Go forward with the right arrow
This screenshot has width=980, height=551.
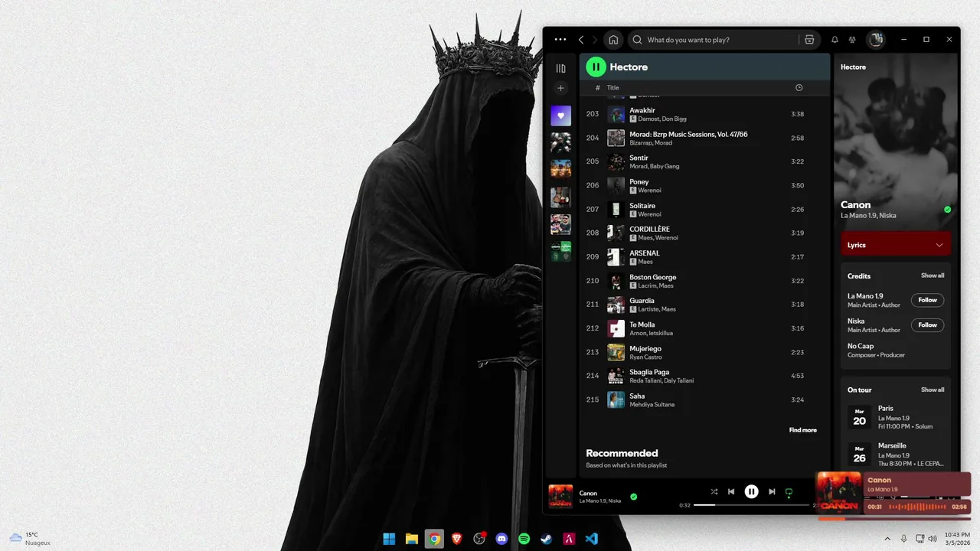pos(595,40)
